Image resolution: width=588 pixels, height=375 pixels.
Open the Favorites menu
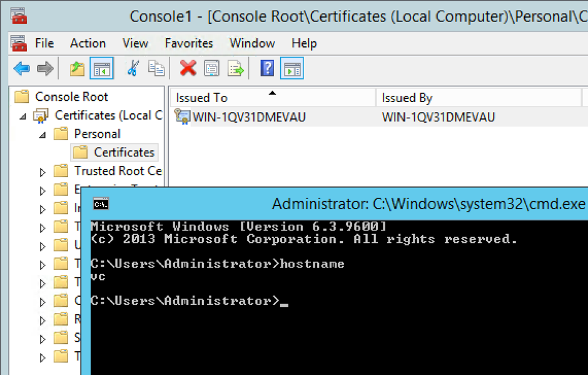click(188, 43)
